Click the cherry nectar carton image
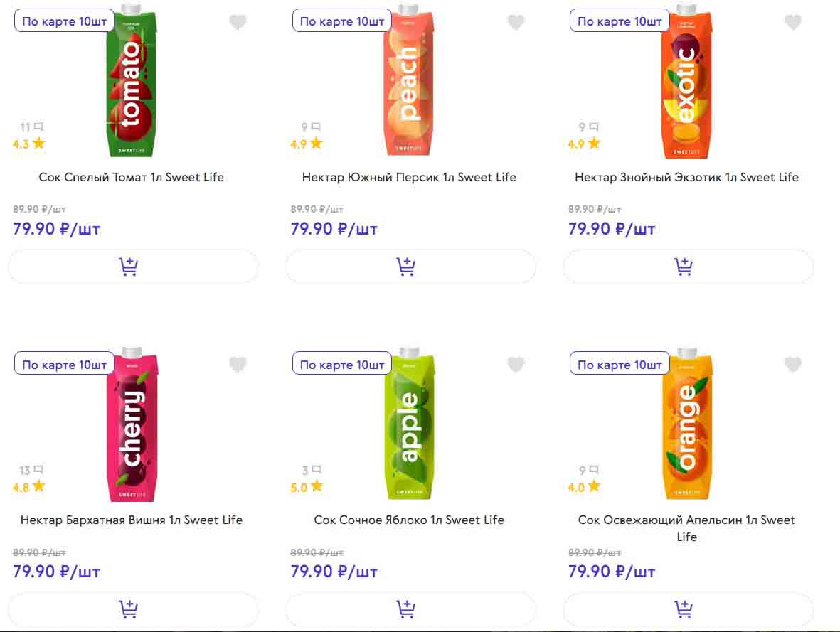The height and width of the screenshot is (632, 840). pos(133,425)
